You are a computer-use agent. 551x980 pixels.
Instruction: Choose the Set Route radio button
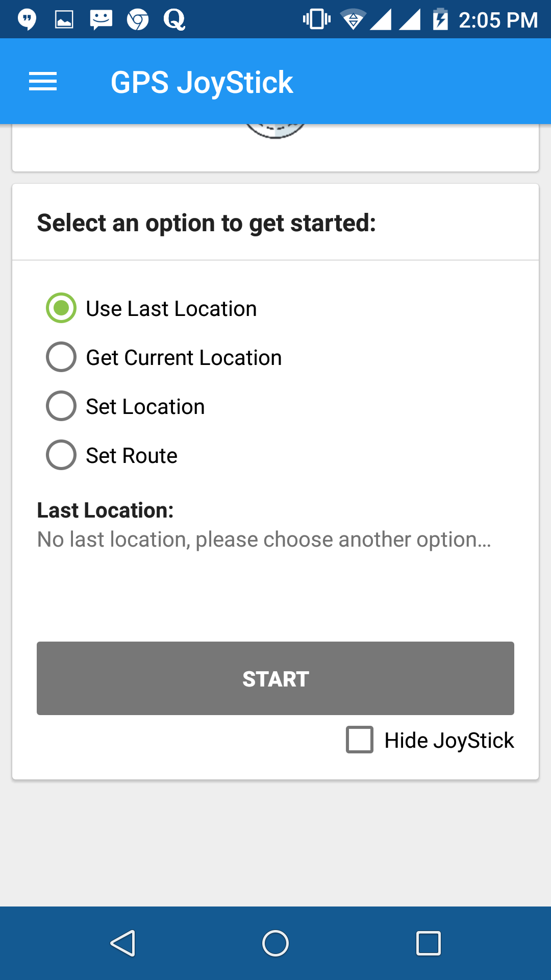click(x=61, y=455)
